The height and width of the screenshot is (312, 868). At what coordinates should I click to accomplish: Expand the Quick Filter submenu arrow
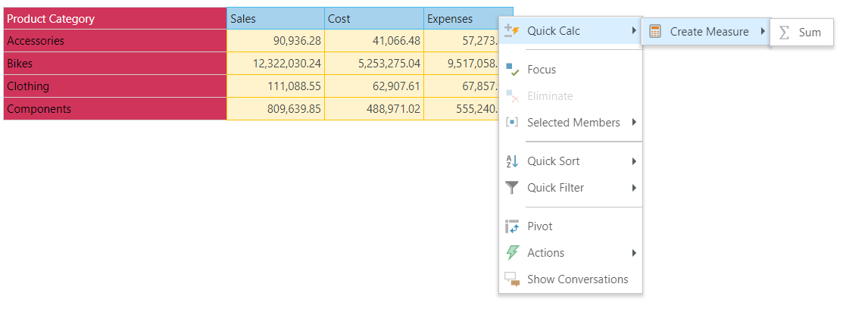coord(633,188)
